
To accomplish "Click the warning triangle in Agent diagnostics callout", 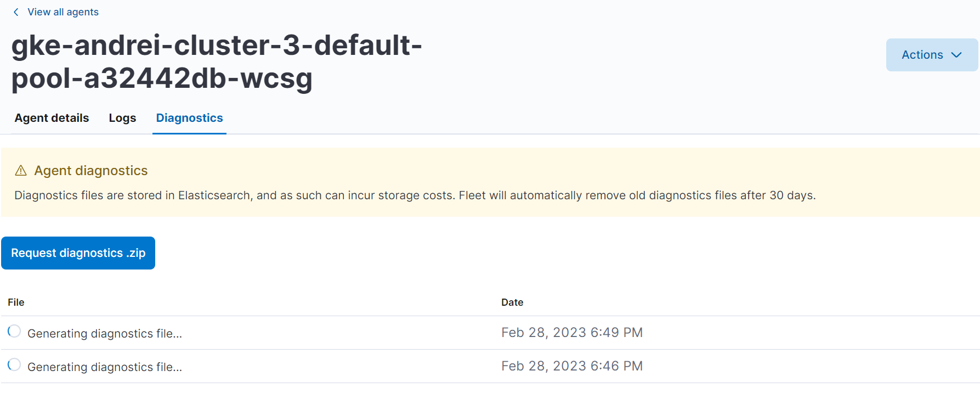I will pyautogui.click(x=20, y=170).
